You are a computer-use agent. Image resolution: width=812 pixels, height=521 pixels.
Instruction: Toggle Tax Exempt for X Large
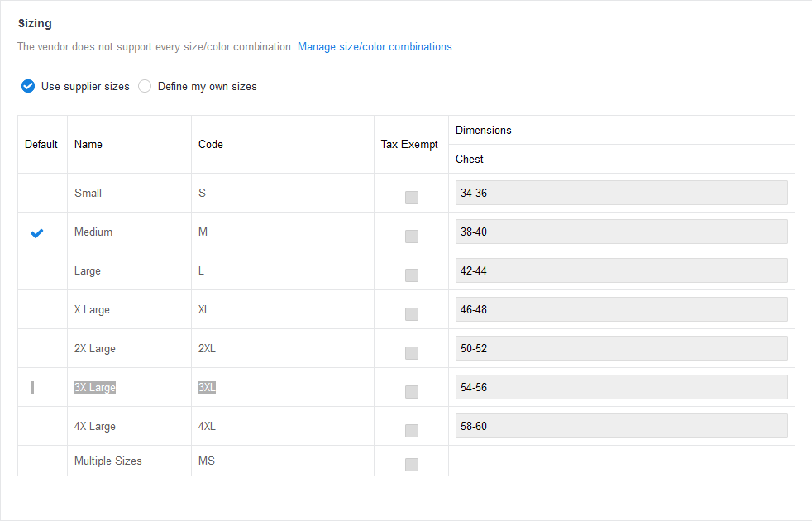(x=411, y=313)
